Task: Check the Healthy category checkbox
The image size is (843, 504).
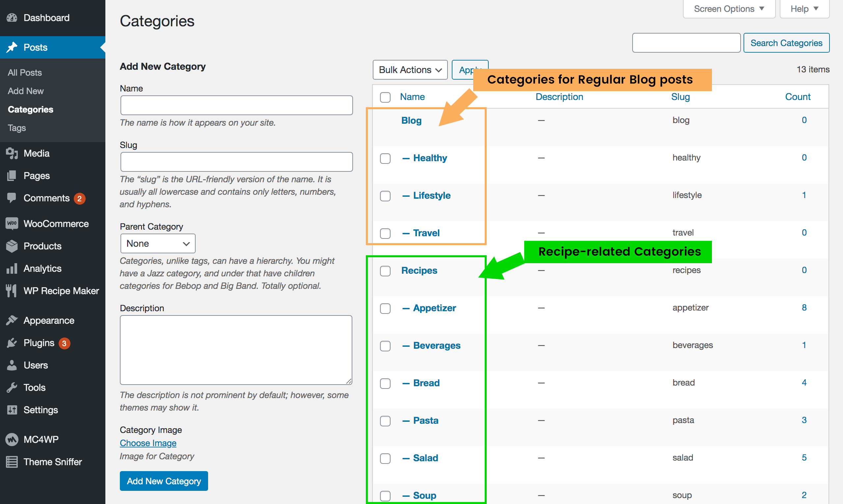Action: point(385,158)
